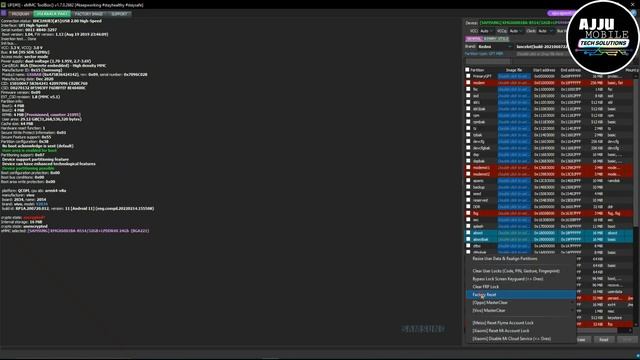
Task: Open the VCCQ Auto dropdown
Action: click(x=516, y=31)
